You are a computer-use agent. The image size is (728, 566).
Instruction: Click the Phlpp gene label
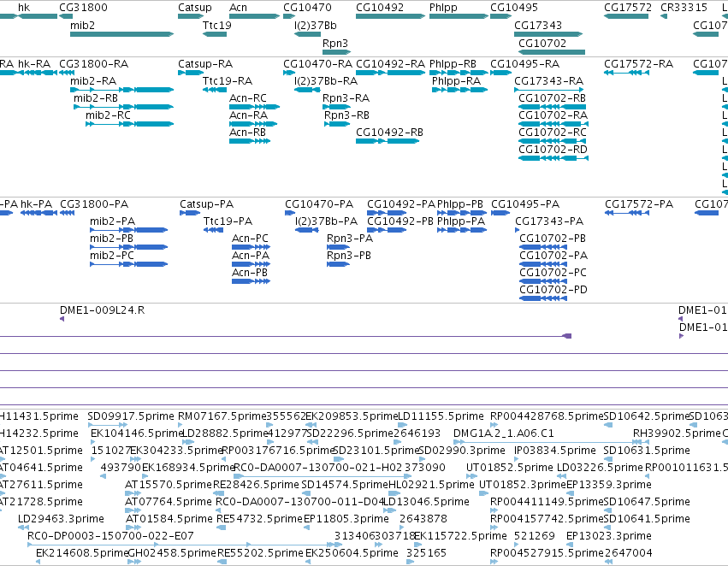[443, 8]
